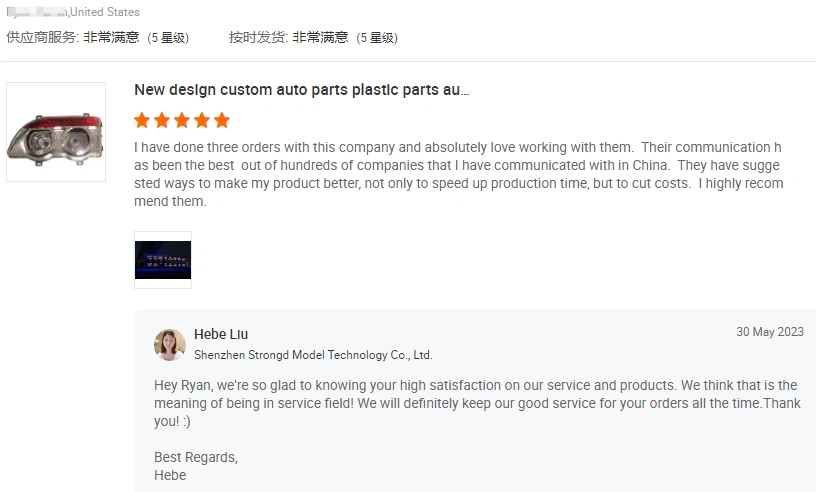This screenshot has height=492, width=816.
Task: Open the headlight product thumbnail
Action: (56, 132)
